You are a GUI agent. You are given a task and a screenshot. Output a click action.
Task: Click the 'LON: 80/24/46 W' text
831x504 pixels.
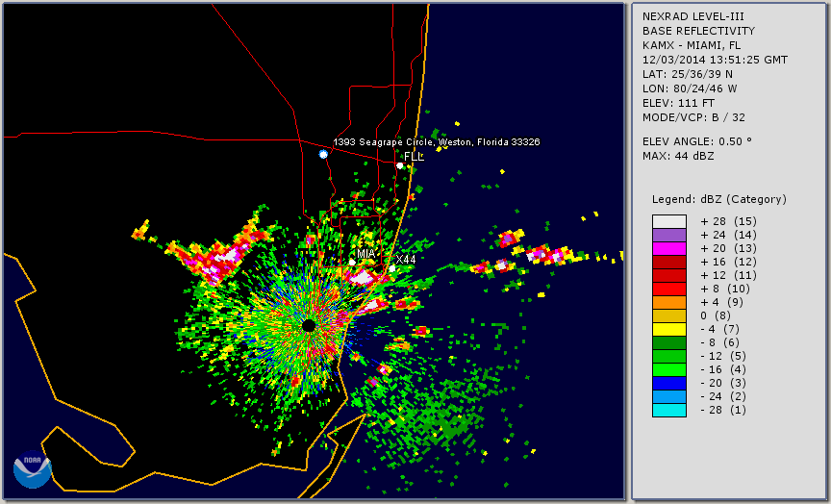click(690, 88)
